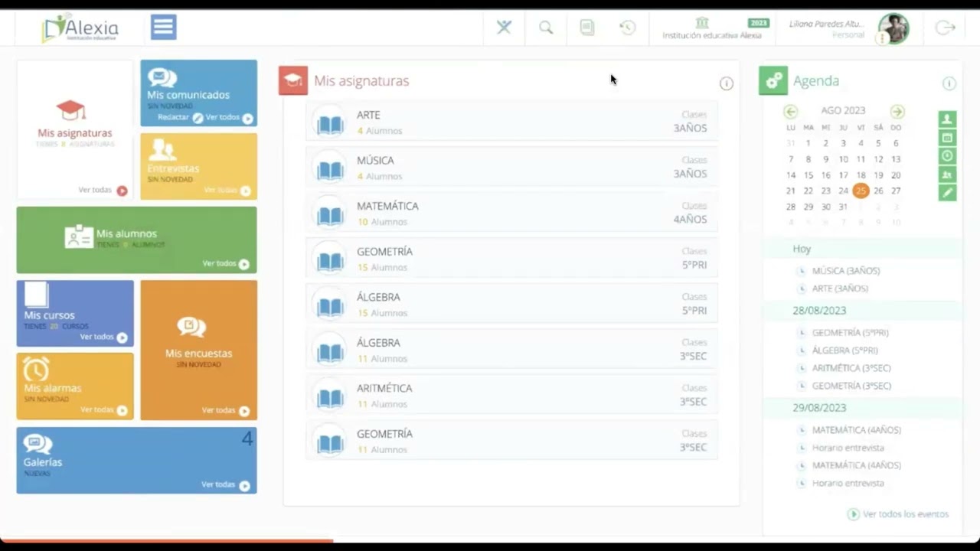
Task: Click the logout arrow icon
Action: [946, 28]
